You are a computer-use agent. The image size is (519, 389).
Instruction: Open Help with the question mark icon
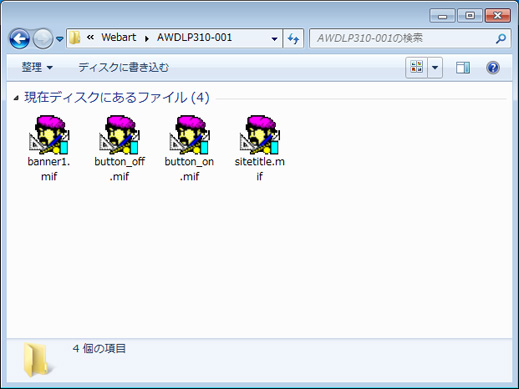click(493, 68)
